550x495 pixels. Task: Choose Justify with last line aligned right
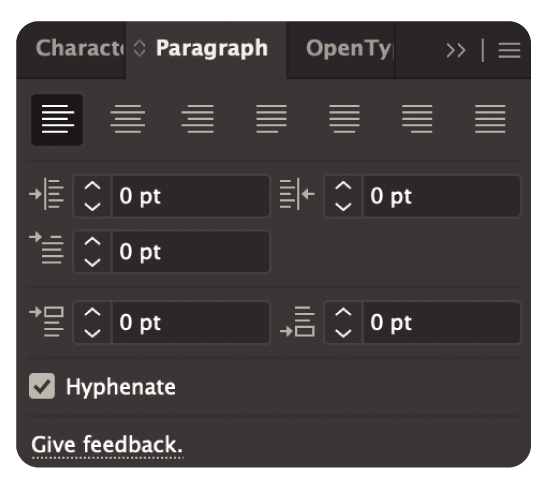click(417, 119)
